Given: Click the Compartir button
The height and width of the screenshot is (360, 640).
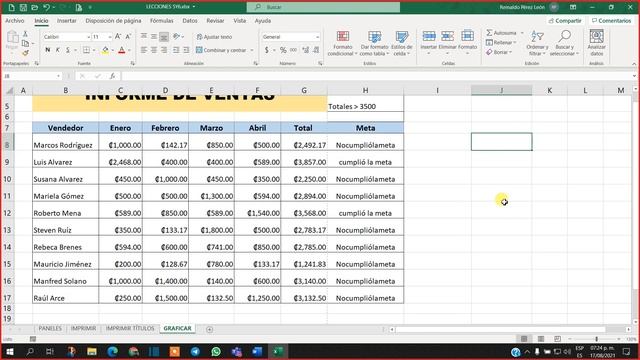Looking at the screenshot, I should point(565,20).
